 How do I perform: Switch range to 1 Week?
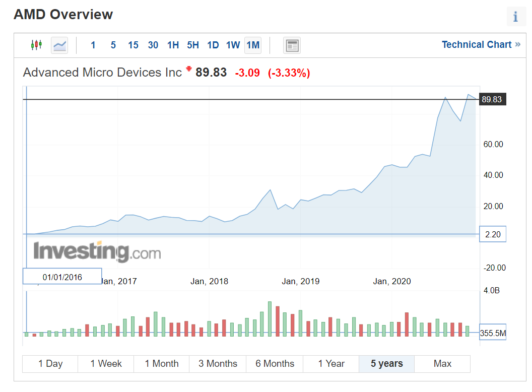pyautogui.click(x=106, y=363)
